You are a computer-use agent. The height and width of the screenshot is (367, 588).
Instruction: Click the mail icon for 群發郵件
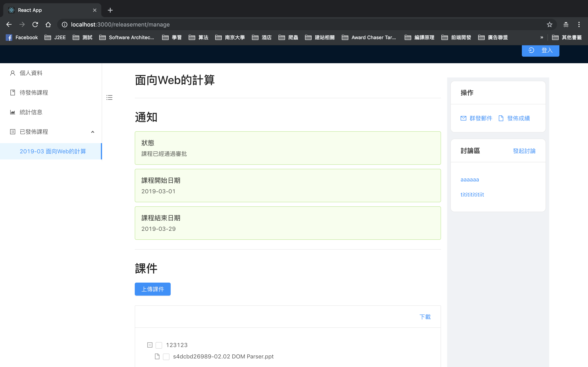point(463,118)
